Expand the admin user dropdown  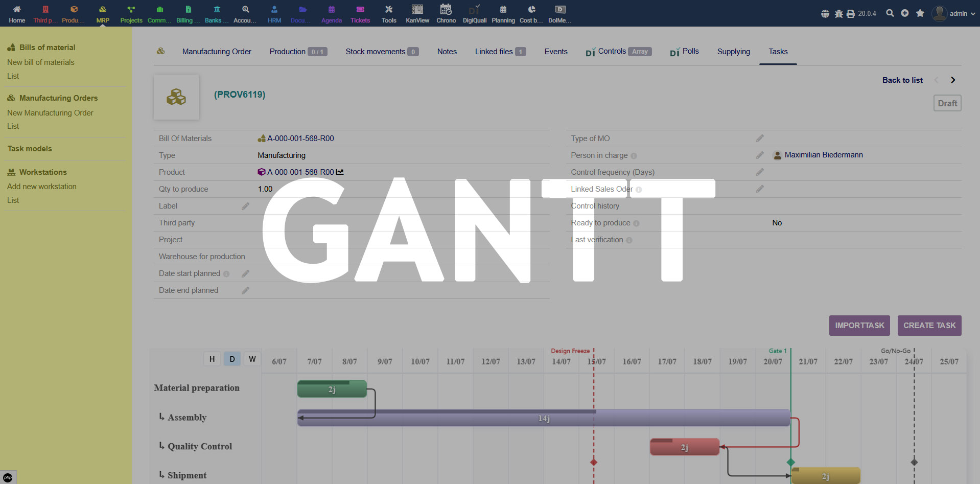pos(953,14)
